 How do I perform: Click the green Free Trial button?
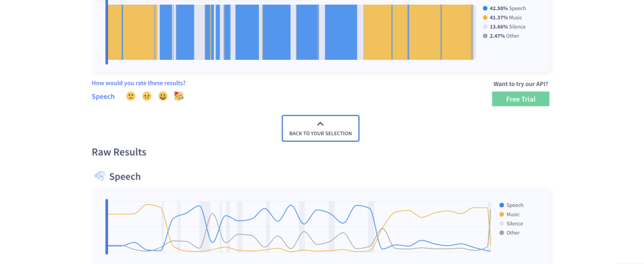click(521, 99)
